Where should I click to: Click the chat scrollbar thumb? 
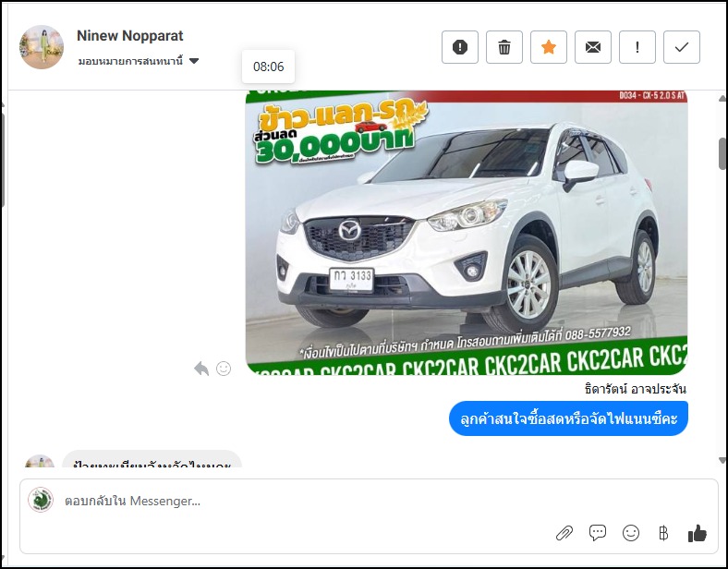pyautogui.click(x=722, y=154)
